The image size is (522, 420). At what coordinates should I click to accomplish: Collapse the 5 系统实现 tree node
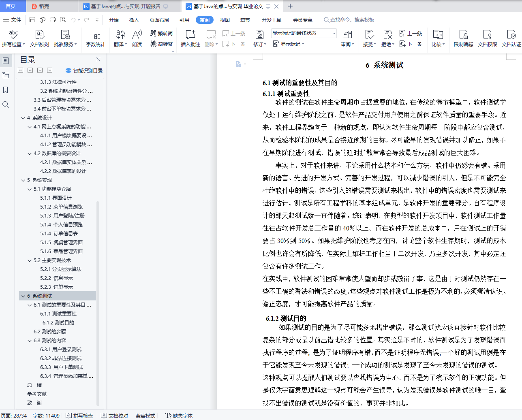click(23, 180)
